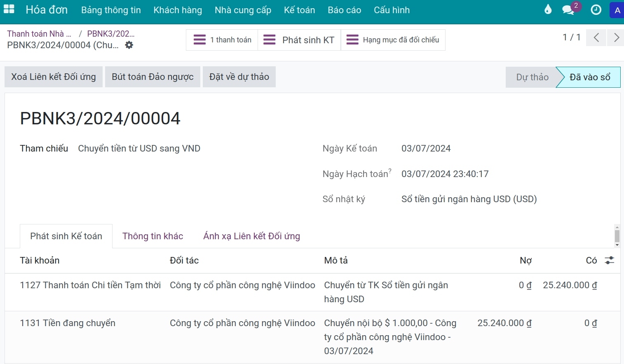
Task: Switch to Phát sinh Kế toán tab
Action: point(66,236)
